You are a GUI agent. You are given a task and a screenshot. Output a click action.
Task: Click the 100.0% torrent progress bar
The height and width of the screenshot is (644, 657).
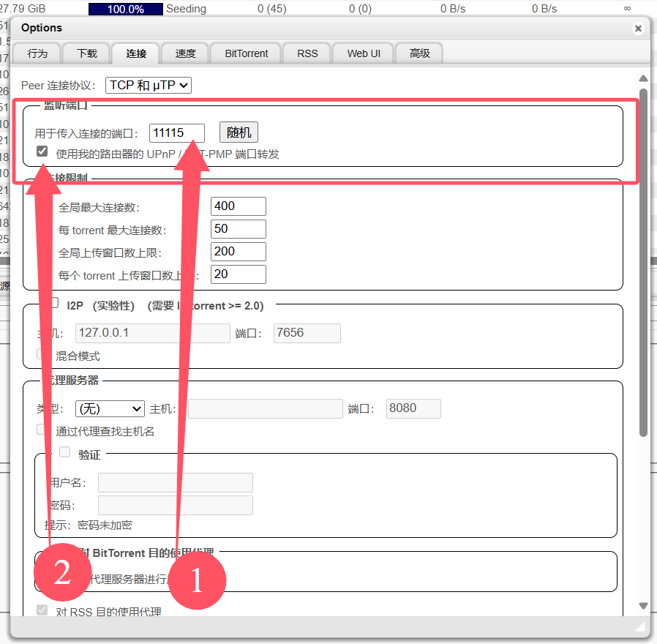125,9
